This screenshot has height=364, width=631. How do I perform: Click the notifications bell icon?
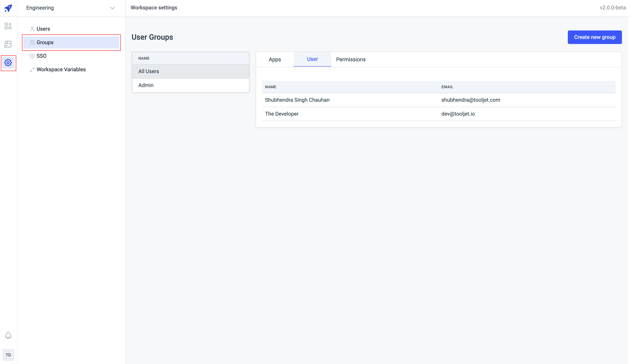8,335
